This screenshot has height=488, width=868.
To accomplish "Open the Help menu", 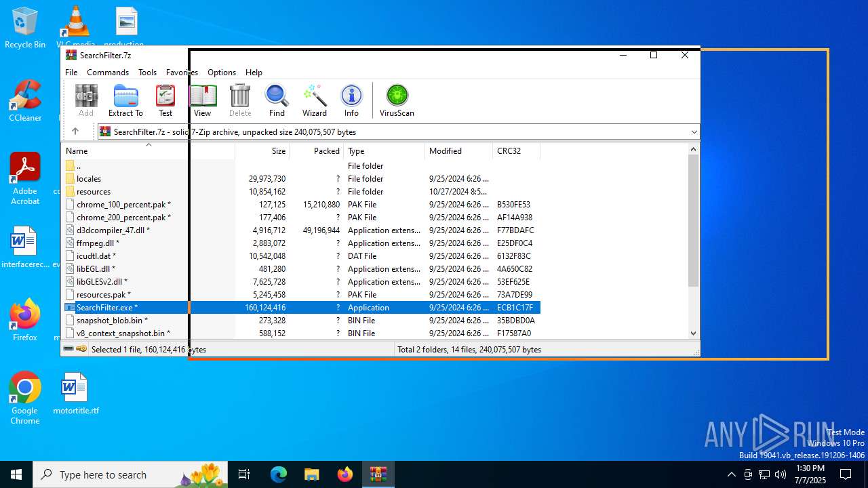I will coord(254,73).
